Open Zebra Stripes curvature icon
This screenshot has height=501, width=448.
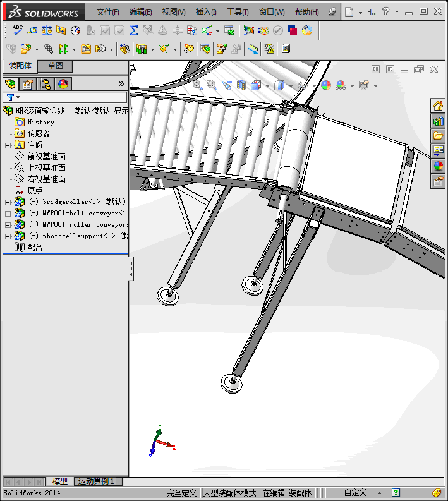(263, 30)
